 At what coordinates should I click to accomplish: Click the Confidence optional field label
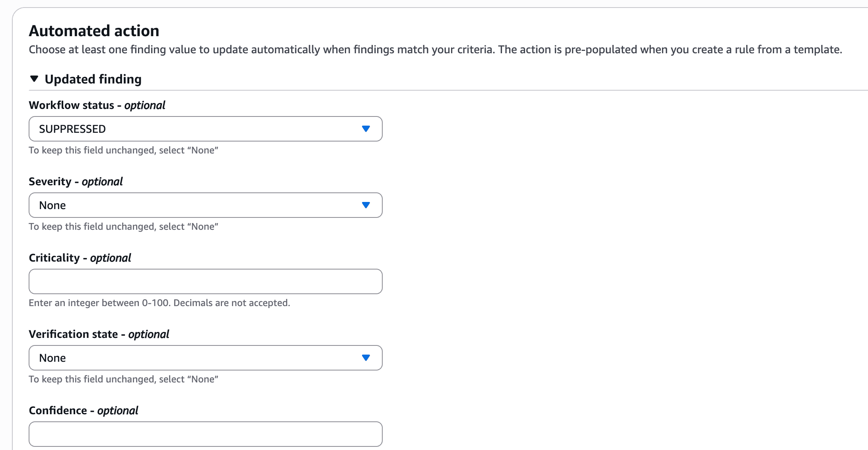[x=83, y=411]
